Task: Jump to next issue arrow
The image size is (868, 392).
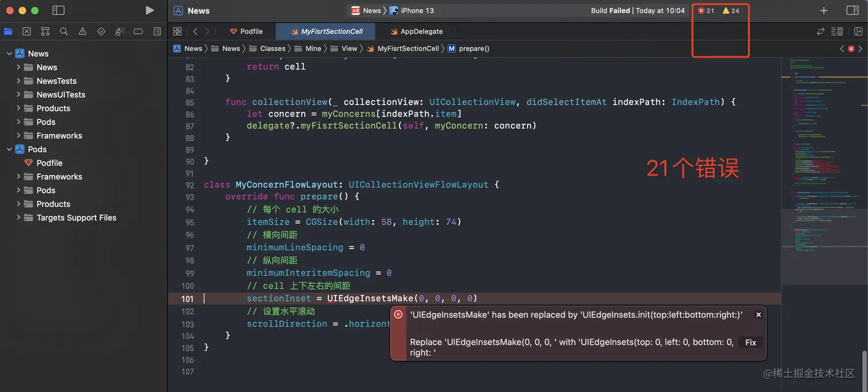Action: (x=860, y=49)
